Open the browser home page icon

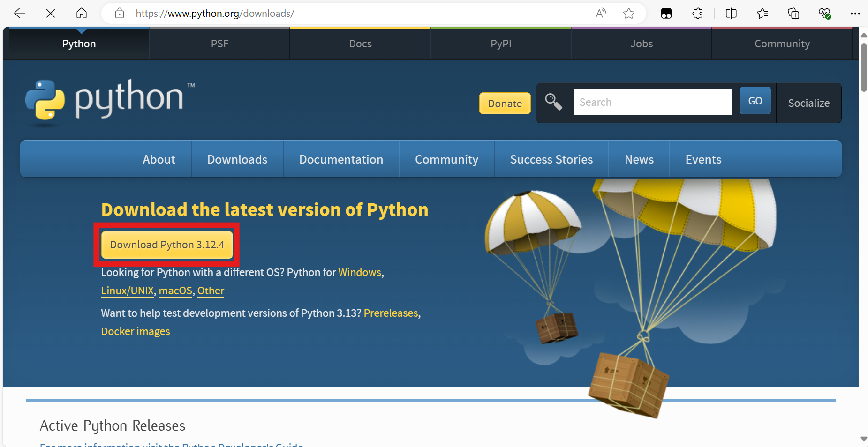(x=82, y=14)
